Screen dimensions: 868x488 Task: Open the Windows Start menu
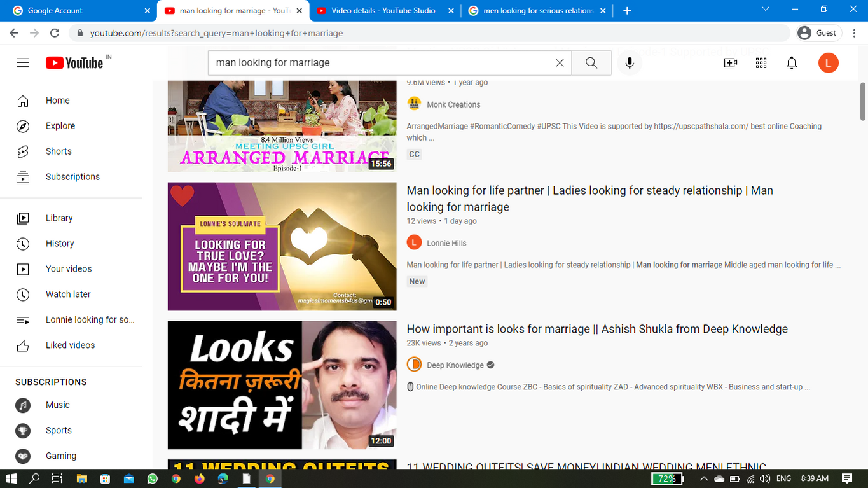11,478
